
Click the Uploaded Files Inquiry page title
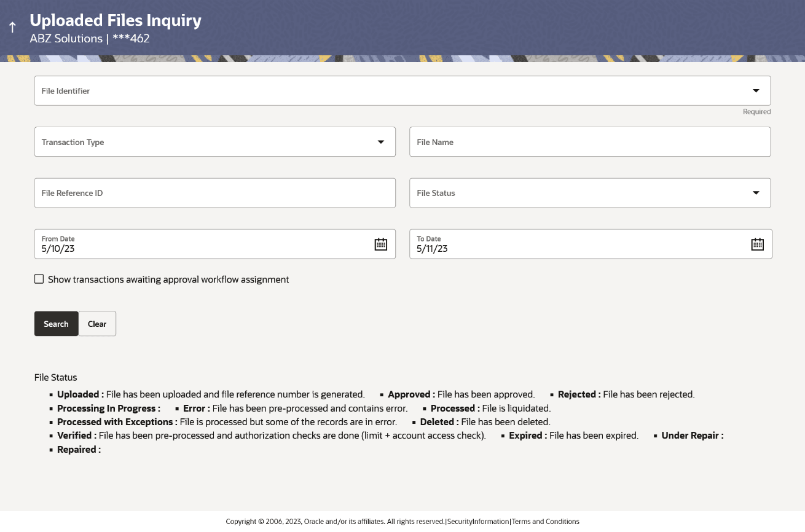tap(115, 20)
